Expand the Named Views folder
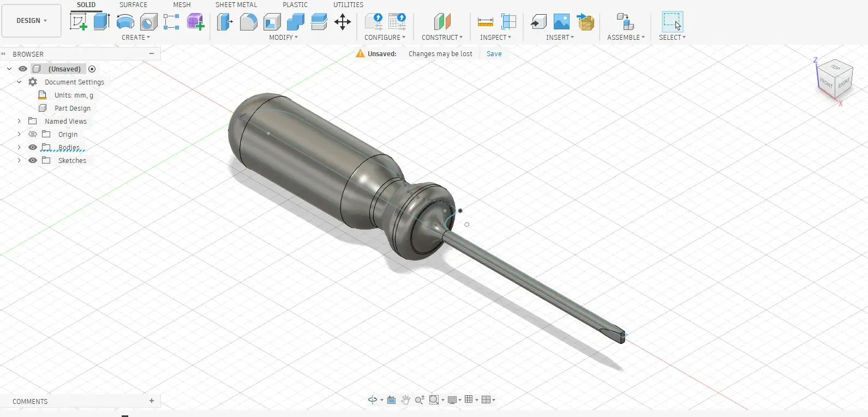Screen dimensions: 868x417 (x=19, y=121)
